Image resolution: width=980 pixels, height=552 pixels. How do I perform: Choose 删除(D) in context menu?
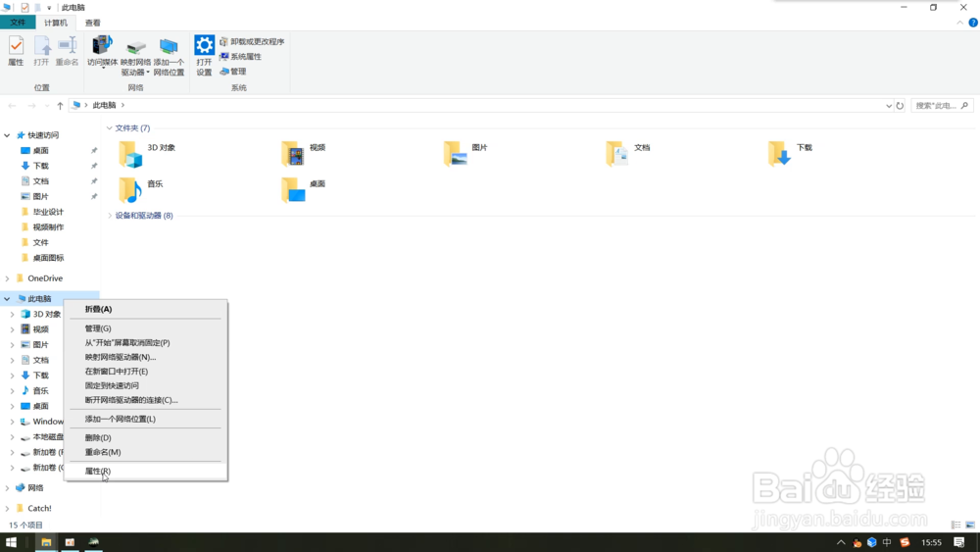(146, 437)
